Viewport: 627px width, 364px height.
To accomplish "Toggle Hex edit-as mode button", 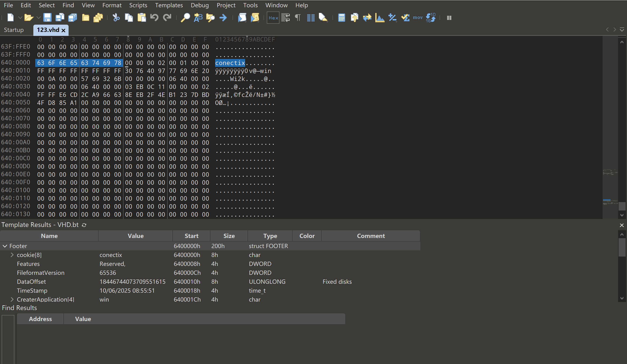I will pyautogui.click(x=273, y=18).
